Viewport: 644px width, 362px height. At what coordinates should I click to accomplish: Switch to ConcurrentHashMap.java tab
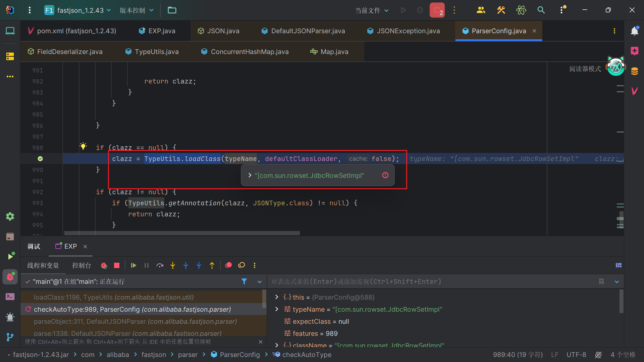[245, 52]
